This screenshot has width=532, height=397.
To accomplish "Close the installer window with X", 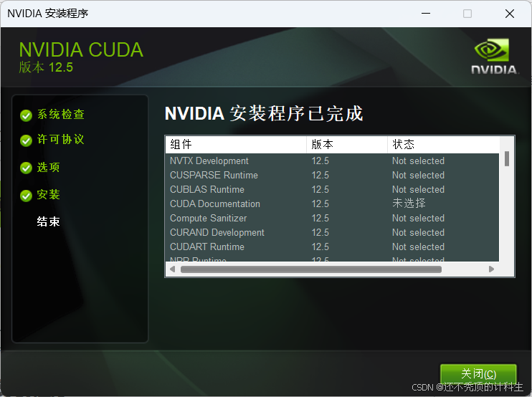I will point(510,14).
